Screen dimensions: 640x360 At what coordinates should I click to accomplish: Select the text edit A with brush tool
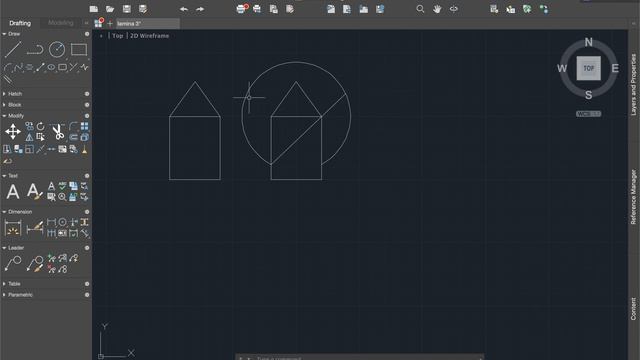(x=35, y=191)
